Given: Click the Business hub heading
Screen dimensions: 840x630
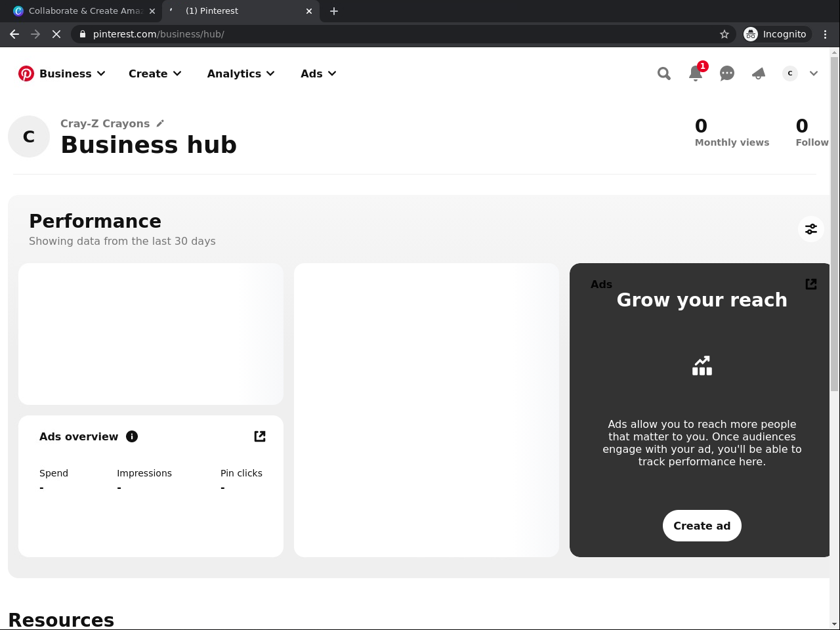Looking at the screenshot, I should (149, 145).
